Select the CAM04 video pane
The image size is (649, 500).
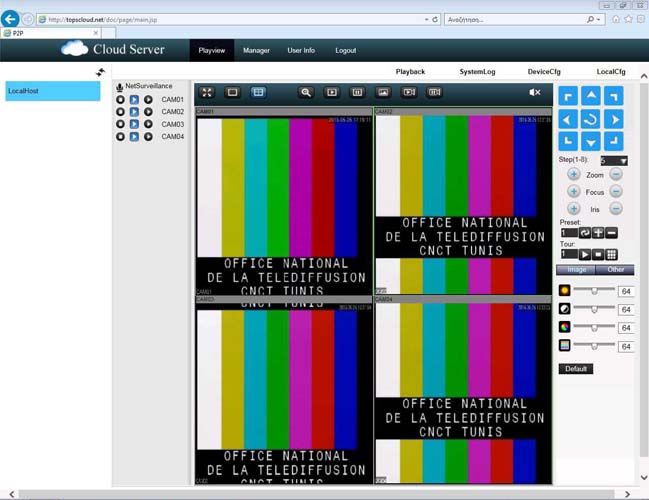[x=463, y=389]
